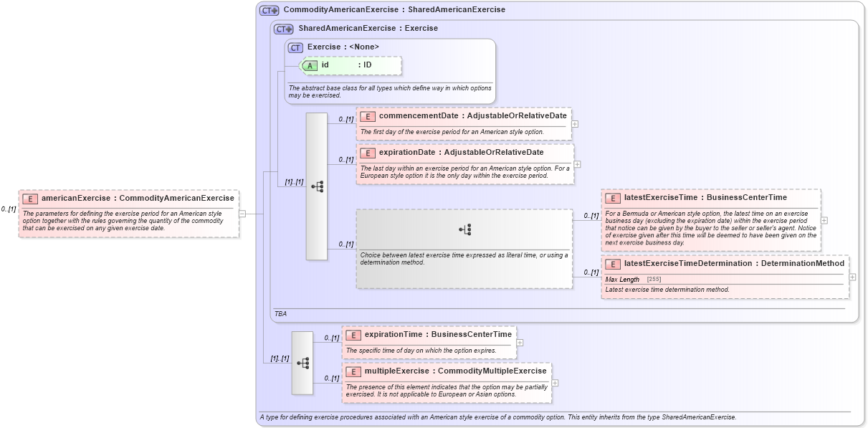
Task: Click the abstract base class description text
Action: click(390, 92)
